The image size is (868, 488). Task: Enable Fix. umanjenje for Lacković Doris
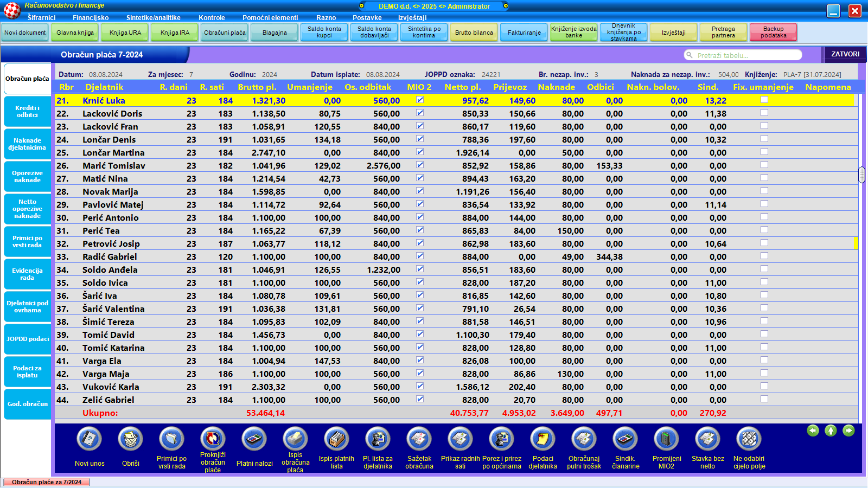(764, 113)
